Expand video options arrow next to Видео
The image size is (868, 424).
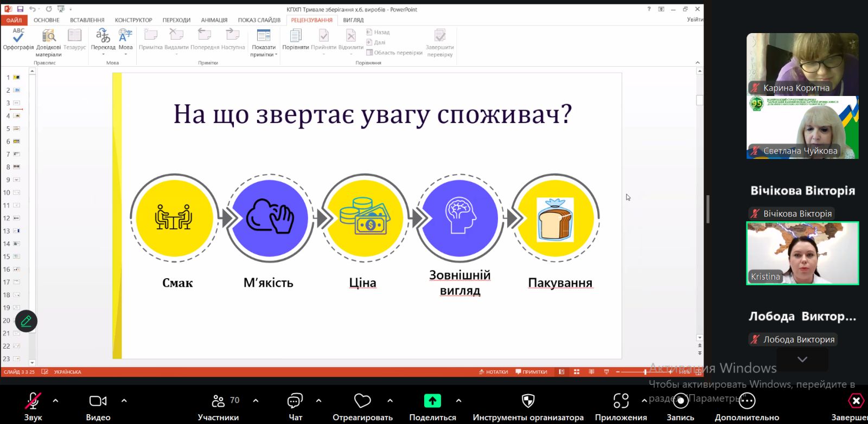tap(124, 401)
